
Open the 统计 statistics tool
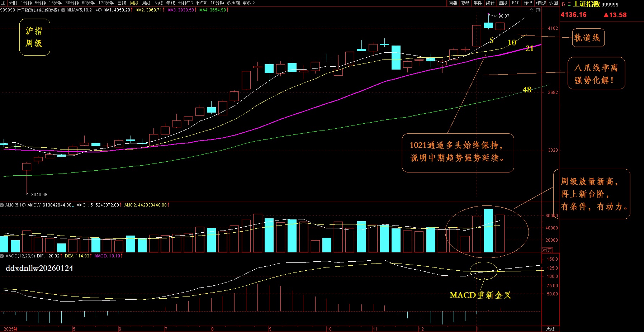point(490,3)
